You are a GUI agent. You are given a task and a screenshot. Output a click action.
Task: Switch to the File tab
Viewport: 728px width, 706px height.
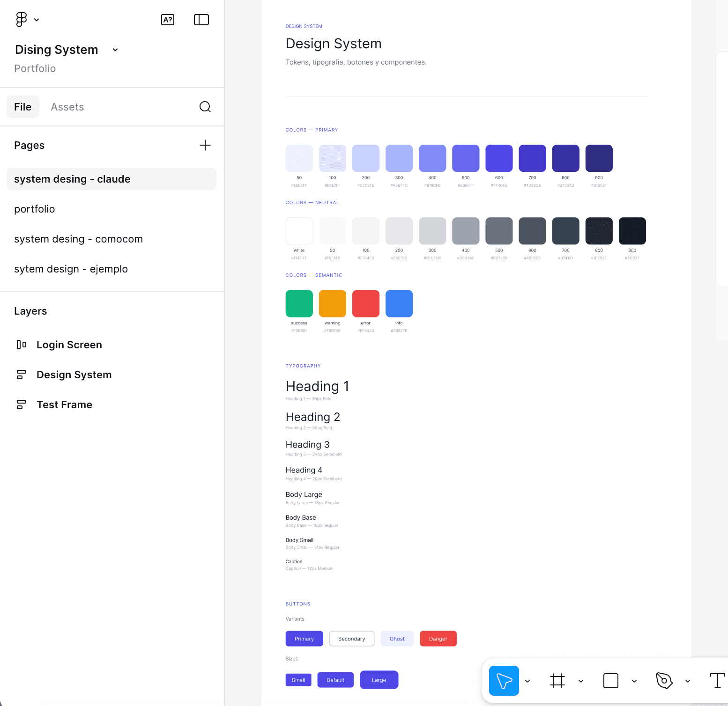click(x=23, y=107)
